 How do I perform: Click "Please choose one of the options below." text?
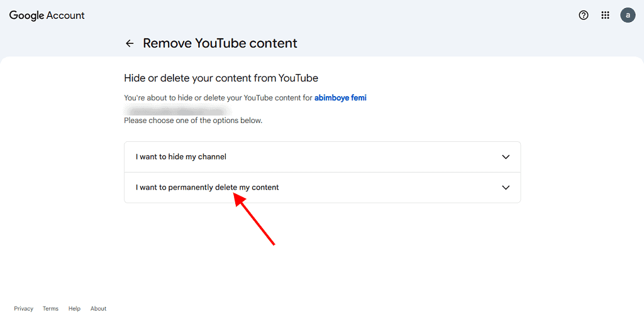pyautogui.click(x=193, y=121)
